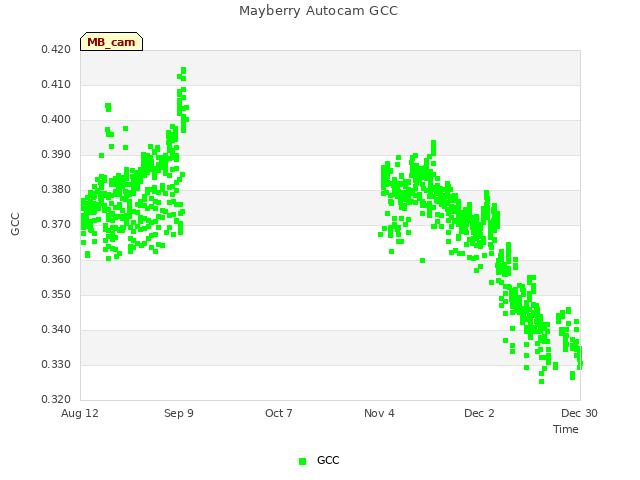The image size is (640, 480).
Task: Click the Sep 9 x-axis label
Action: (179, 413)
